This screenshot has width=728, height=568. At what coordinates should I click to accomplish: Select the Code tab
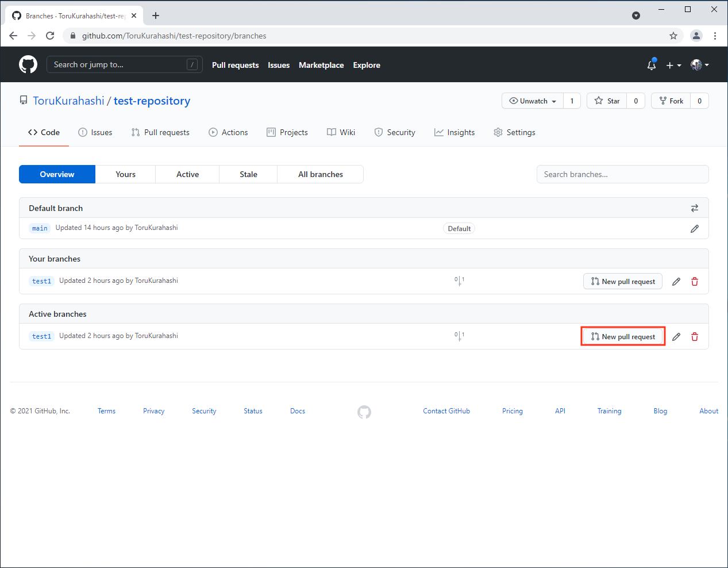(x=44, y=132)
